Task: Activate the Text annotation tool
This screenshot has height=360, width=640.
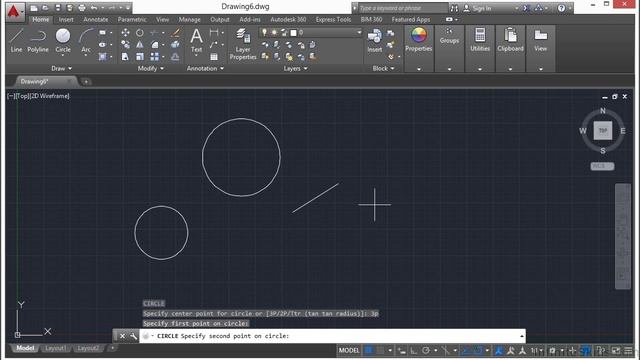Action: [x=196, y=40]
